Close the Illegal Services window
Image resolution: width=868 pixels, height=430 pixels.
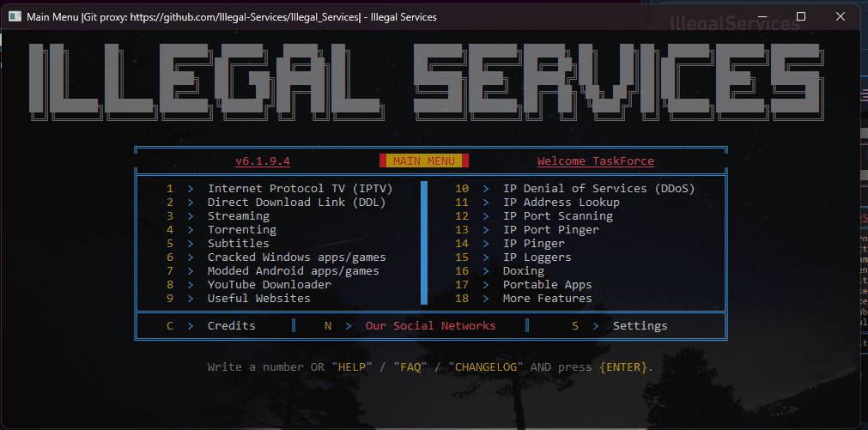[x=841, y=16]
